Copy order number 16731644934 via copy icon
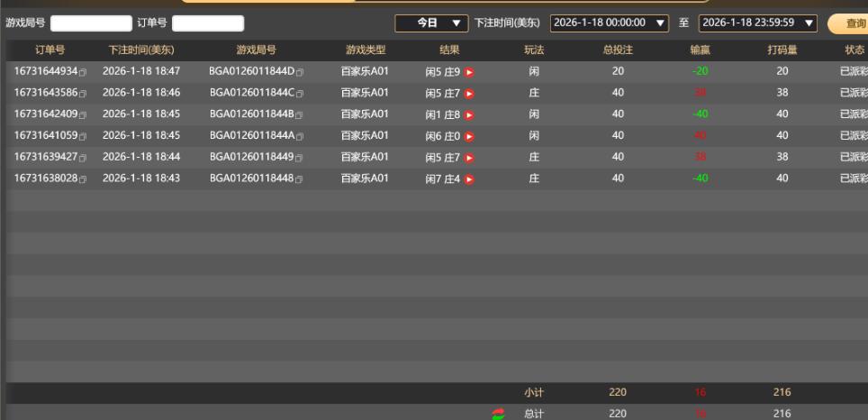 tap(83, 72)
